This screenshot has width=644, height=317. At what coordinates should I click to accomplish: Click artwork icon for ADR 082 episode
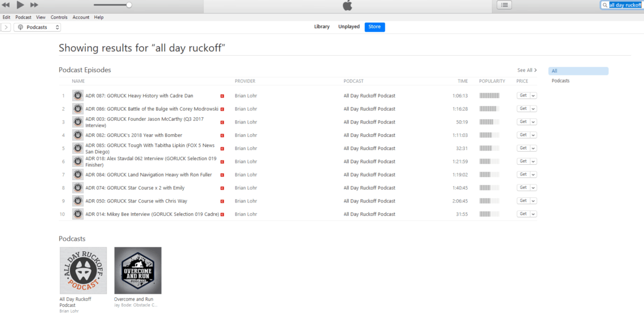[77, 135]
